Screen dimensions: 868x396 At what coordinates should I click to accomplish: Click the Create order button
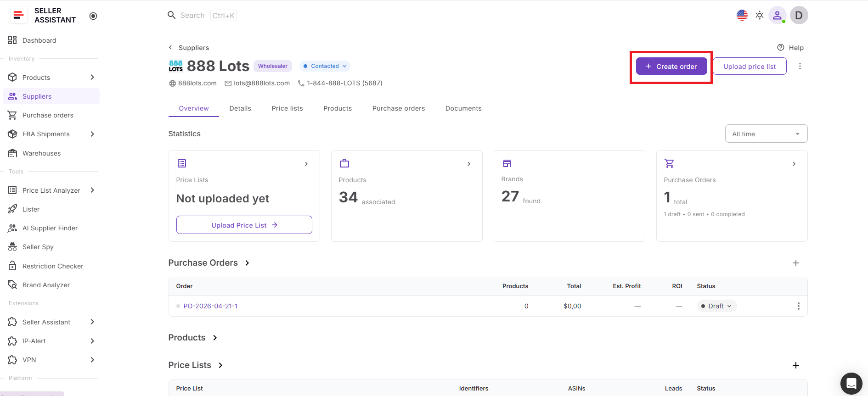point(671,67)
